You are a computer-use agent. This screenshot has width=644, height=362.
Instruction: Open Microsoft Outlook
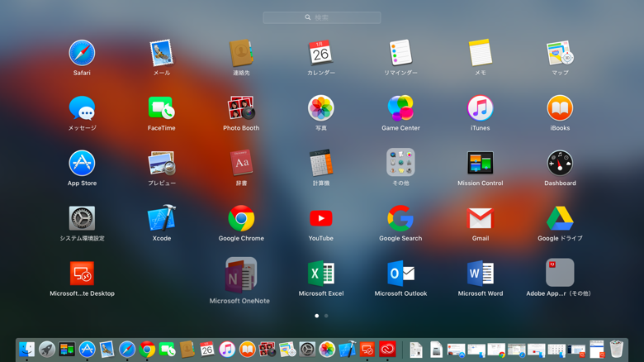click(x=400, y=274)
